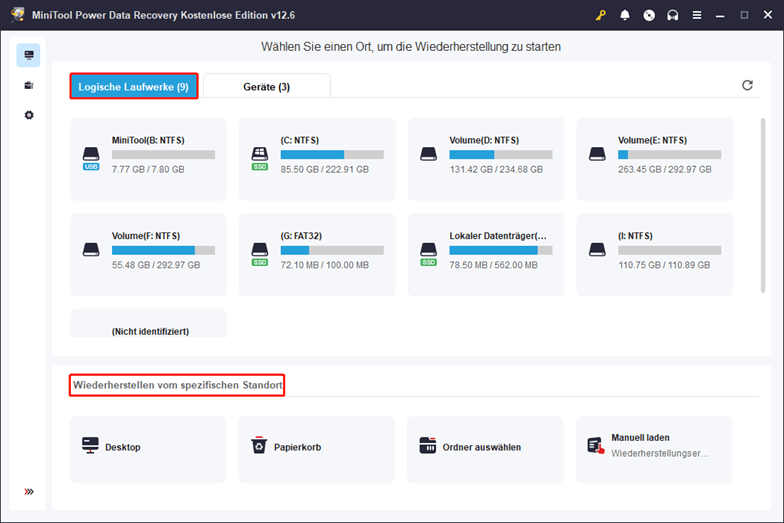This screenshot has height=523, width=784.
Task: Click the 110.75 GB / 110.89 GB text
Action: coord(664,264)
